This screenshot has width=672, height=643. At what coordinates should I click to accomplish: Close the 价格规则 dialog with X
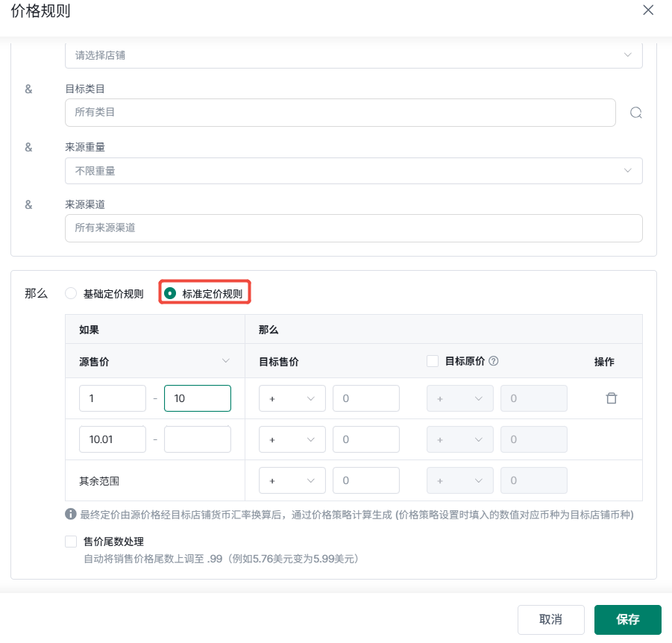(x=648, y=10)
